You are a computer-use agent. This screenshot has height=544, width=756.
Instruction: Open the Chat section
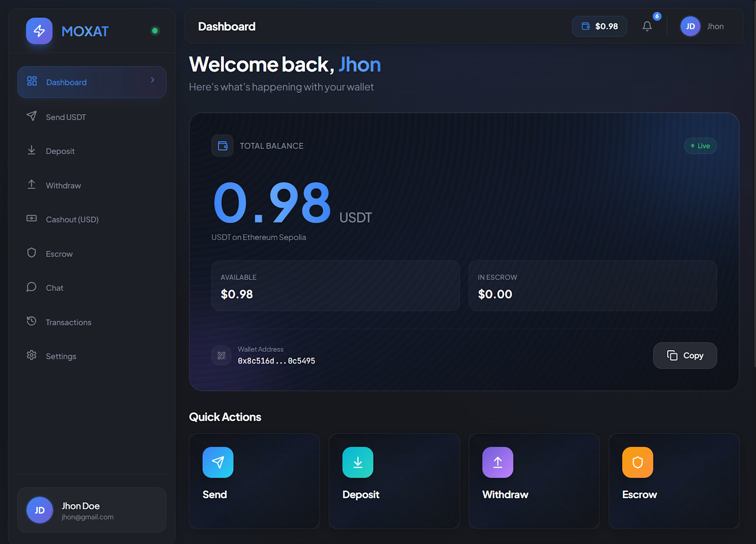(x=92, y=288)
